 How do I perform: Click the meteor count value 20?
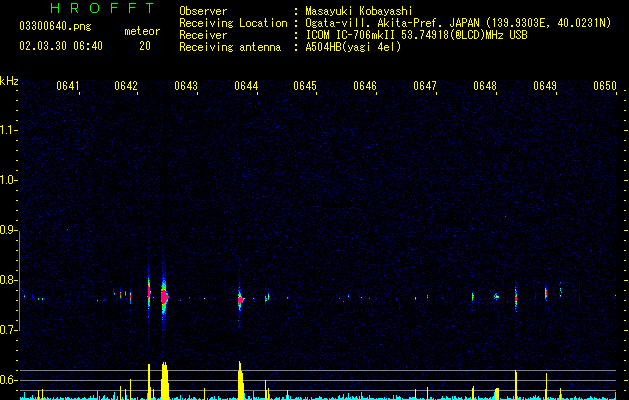click(x=145, y=46)
